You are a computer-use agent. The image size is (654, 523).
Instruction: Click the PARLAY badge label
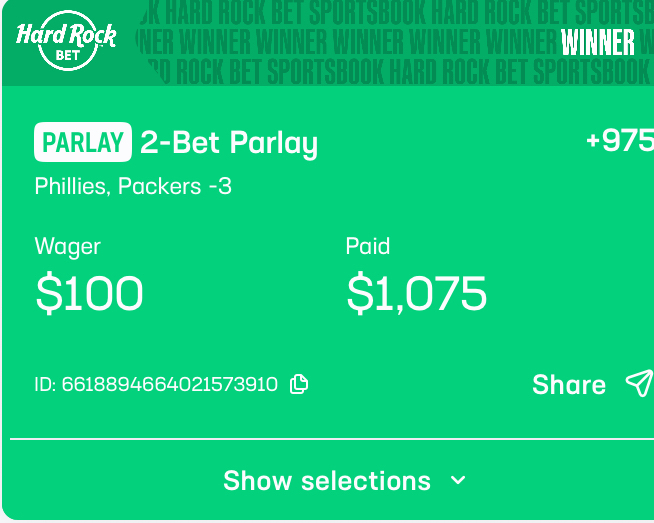[x=84, y=143]
